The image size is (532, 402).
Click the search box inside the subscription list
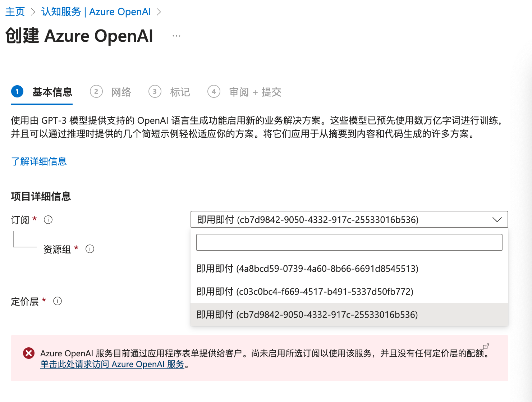click(349, 242)
